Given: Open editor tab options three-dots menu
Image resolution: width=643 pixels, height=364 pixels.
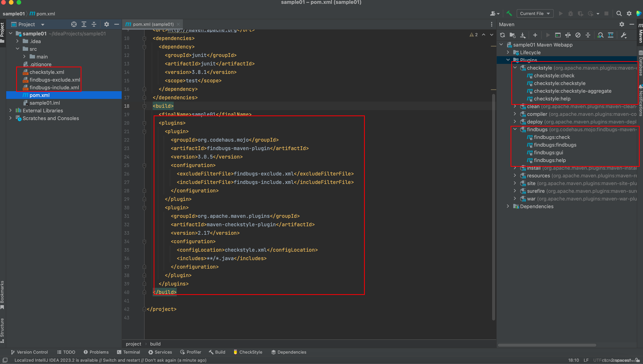Looking at the screenshot, I should 491,24.
